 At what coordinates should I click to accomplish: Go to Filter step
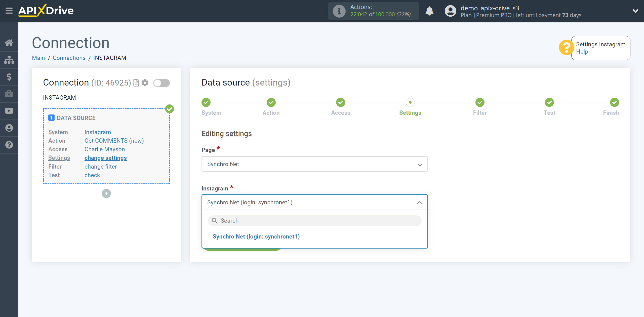pyautogui.click(x=480, y=102)
